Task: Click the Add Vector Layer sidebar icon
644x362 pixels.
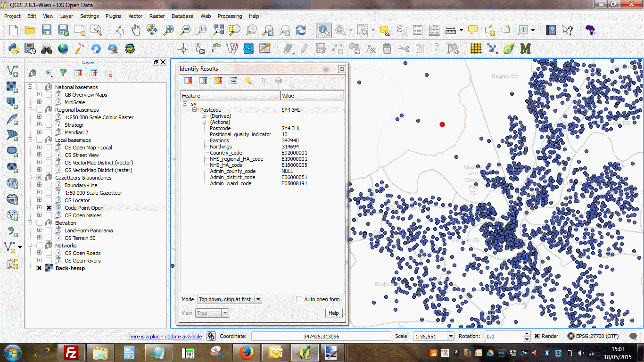Action: click(12, 71)
